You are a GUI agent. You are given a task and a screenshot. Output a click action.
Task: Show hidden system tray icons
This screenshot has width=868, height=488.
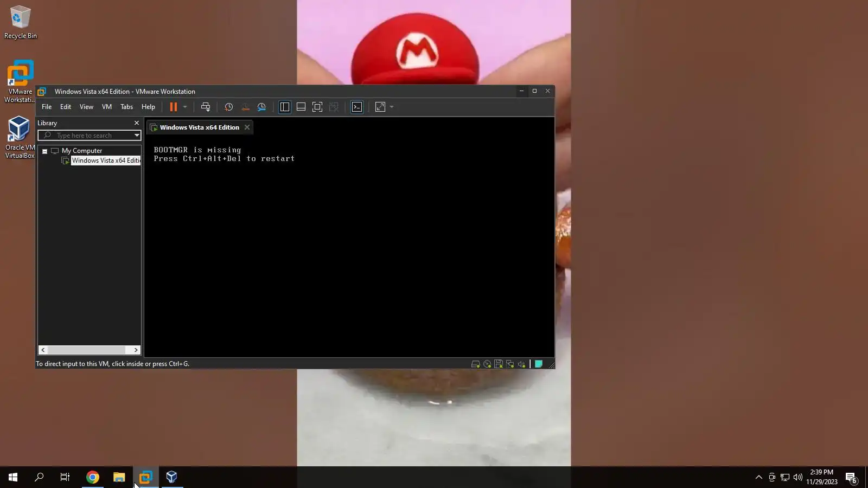(x=759, y=477)
